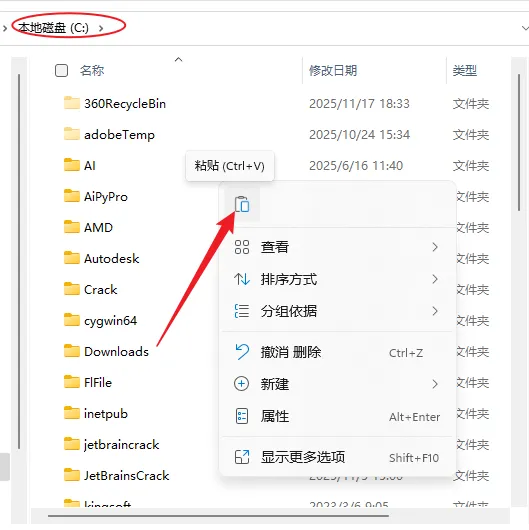Expand the chevron on the 新建 row
529x530 pixels.
point(435,384)
